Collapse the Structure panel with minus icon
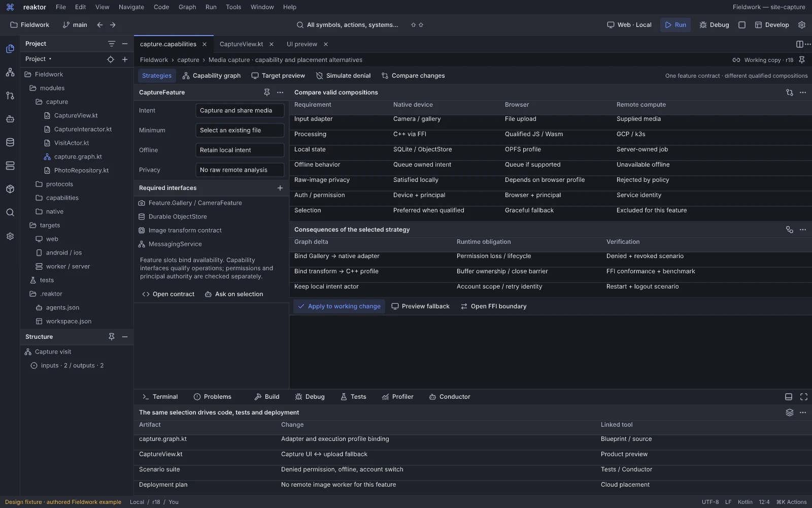Viewport: 812px width, 508px height. [125, 337]
